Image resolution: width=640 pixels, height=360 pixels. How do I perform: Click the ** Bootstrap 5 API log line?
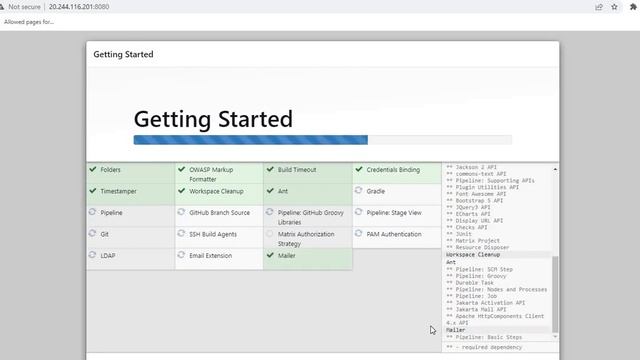[x=474, y=200]
